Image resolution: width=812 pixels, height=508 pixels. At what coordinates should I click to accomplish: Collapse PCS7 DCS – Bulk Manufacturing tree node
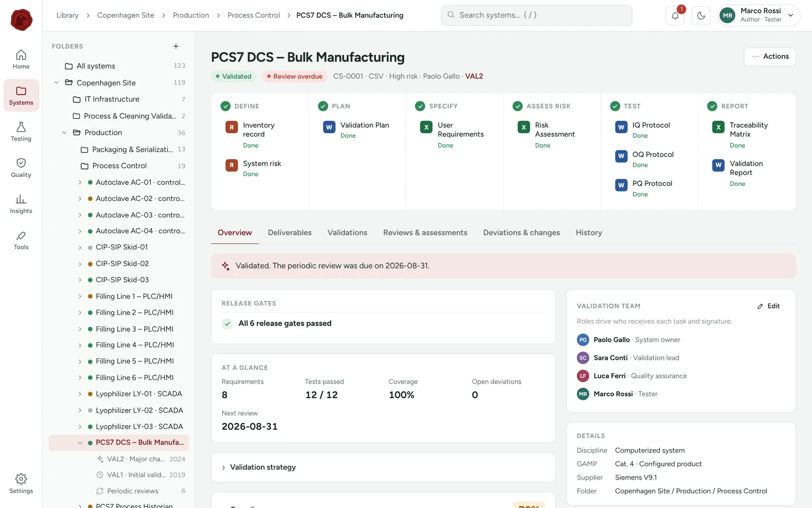[80, 443]
